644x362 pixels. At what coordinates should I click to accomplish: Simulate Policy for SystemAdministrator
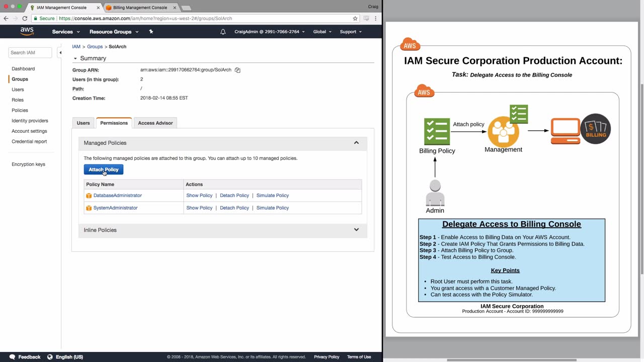tap(273, 208)
